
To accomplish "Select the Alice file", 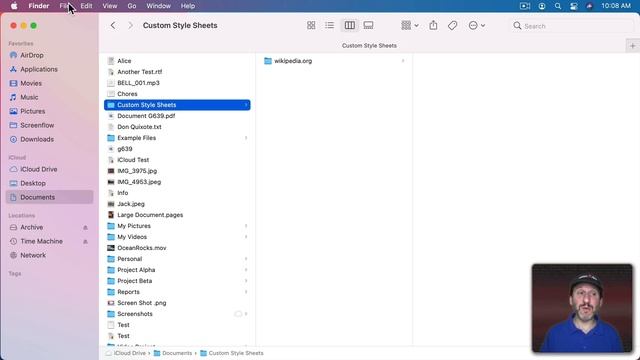I will tap(124, 61).
